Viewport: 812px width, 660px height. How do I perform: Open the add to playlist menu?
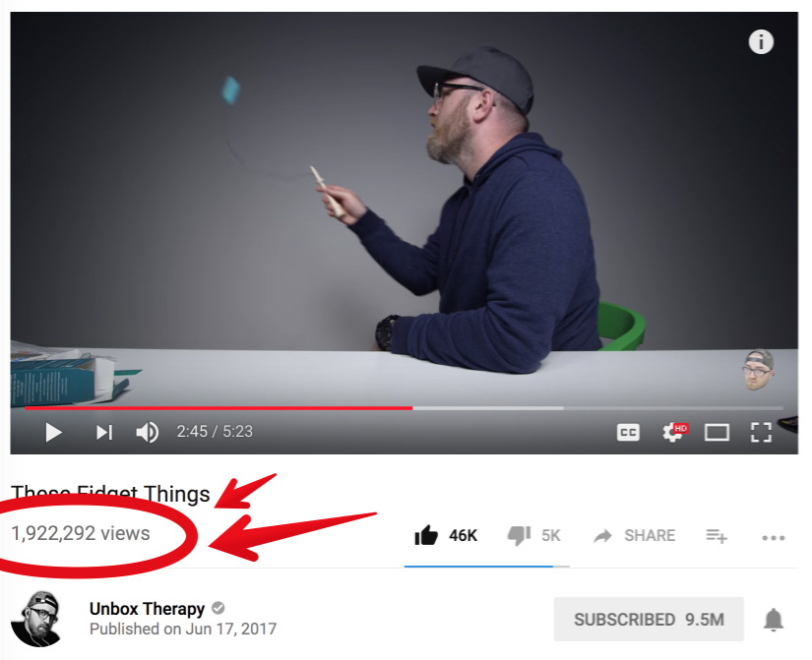717,536
